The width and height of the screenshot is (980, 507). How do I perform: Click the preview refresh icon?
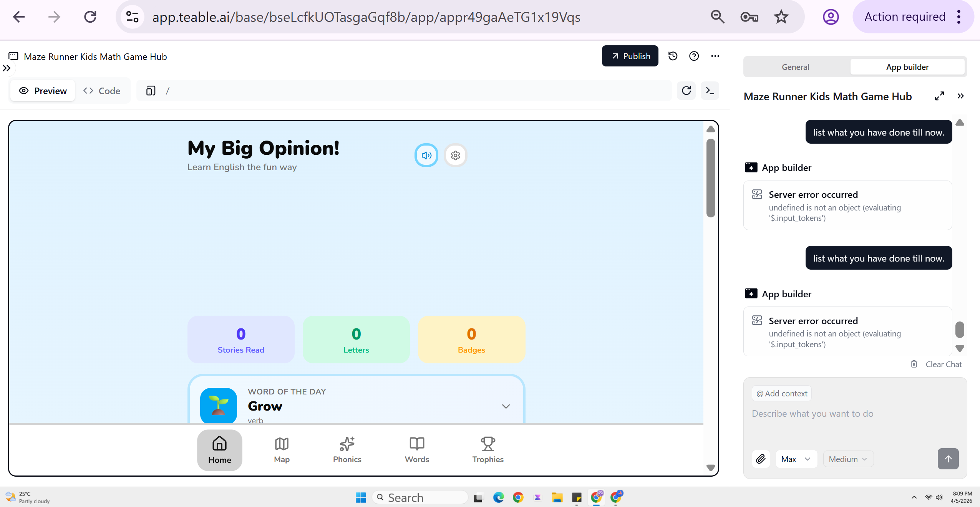pyautogui.click(x=686, y=91)
